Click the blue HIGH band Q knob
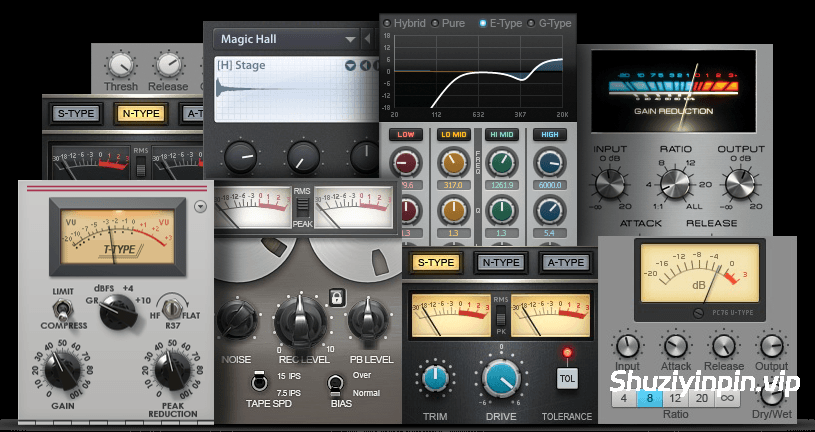The width and height of the screenshot is (815, 432). click(550, 211)
